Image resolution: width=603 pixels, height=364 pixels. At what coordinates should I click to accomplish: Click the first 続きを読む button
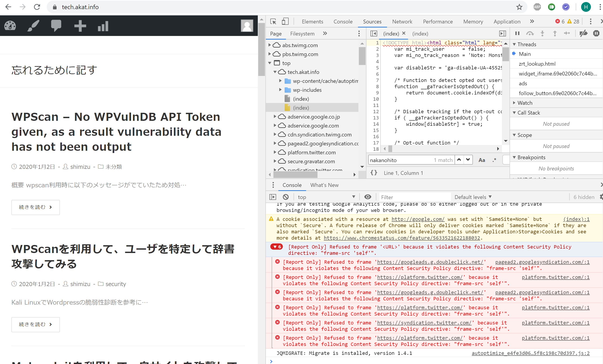coord(36,207)
